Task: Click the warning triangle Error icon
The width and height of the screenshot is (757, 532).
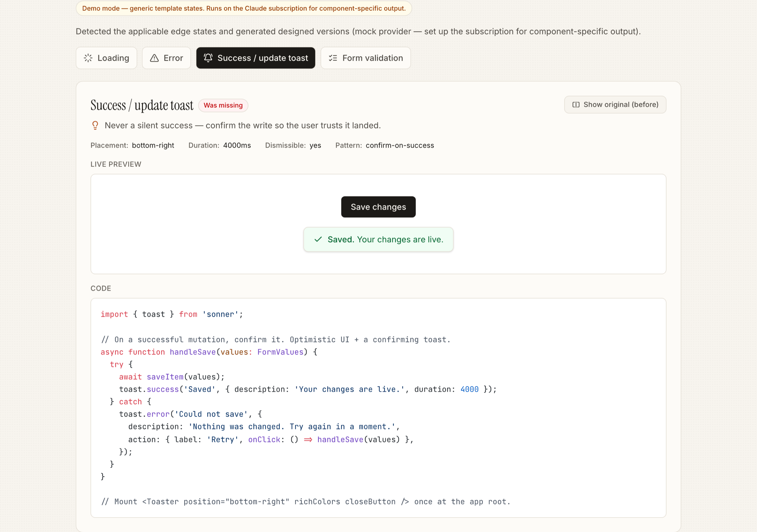Action: point(154,58)
